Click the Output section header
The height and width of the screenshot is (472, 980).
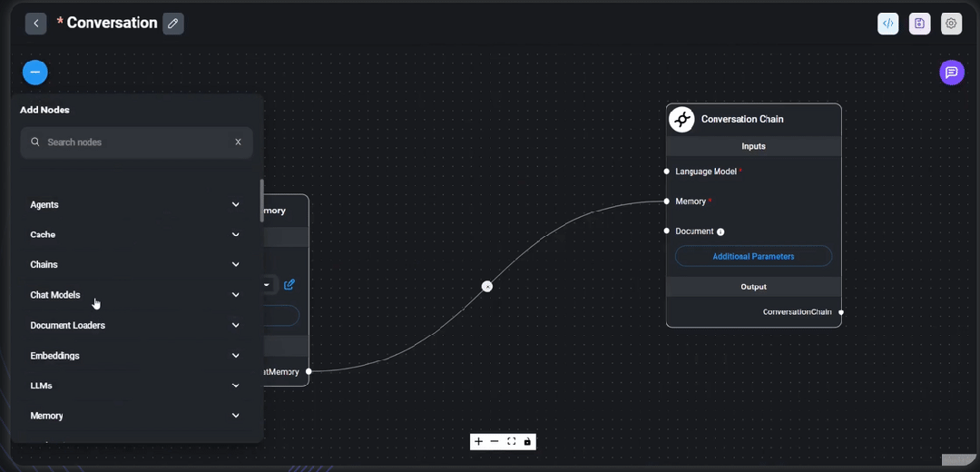pyautogui.click(x=753, y=286)
